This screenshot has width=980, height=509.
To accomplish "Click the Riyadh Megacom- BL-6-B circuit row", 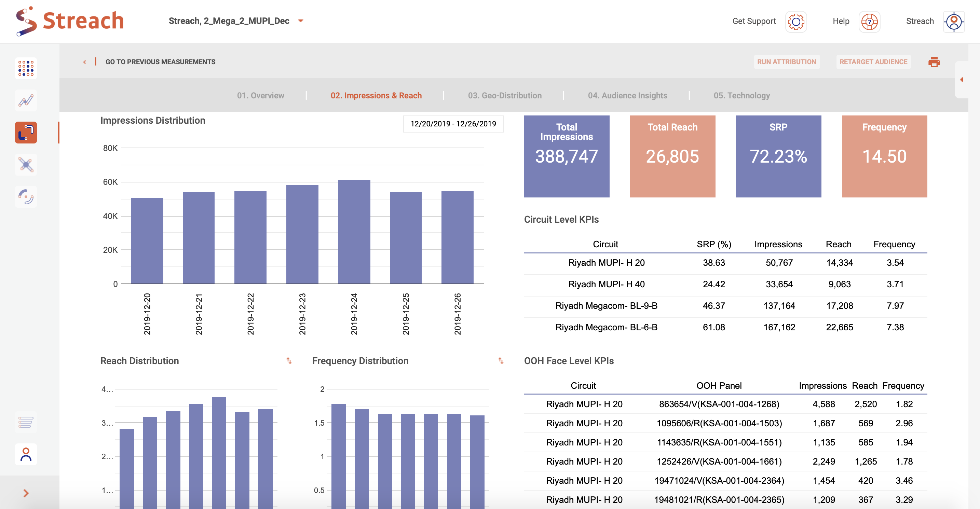I will [725, 327].
